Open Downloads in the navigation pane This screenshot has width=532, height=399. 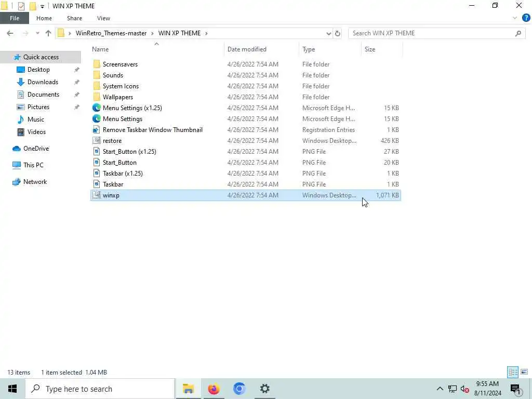pos(43,82)
